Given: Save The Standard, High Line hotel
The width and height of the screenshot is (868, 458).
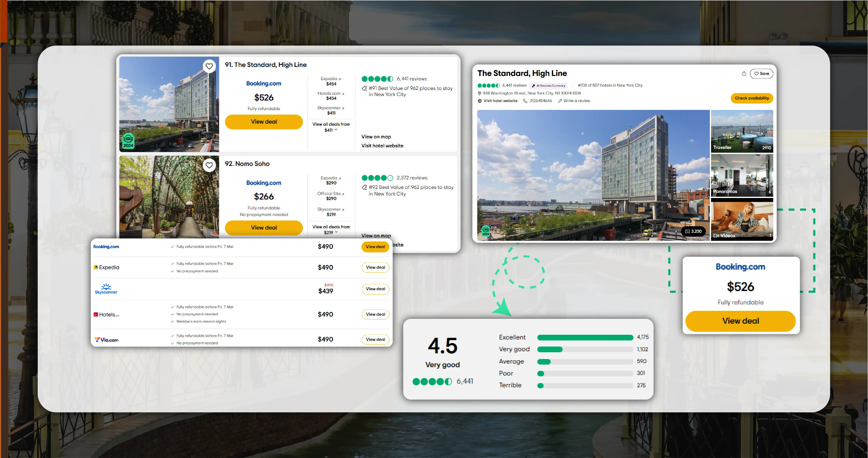Looking at the screenshot, I should 761,74.
